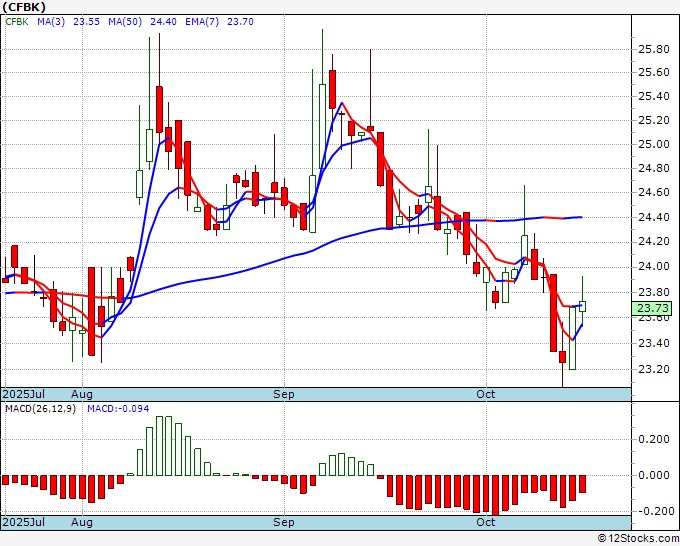Click the 23.40 price axis label
This screenshot has width=680, height=546.
(654, 343)
